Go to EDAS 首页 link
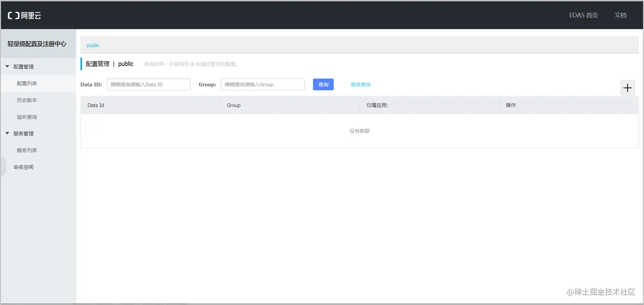644x305 pixels. coord(584,15)
